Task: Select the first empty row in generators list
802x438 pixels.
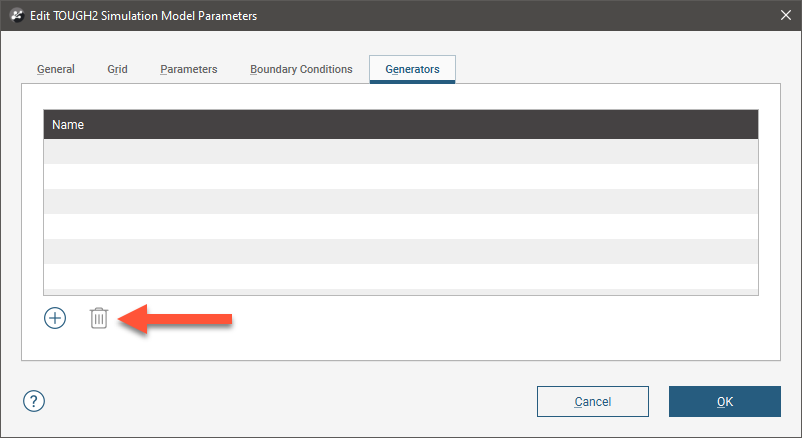Action: (x=400, y=151)
